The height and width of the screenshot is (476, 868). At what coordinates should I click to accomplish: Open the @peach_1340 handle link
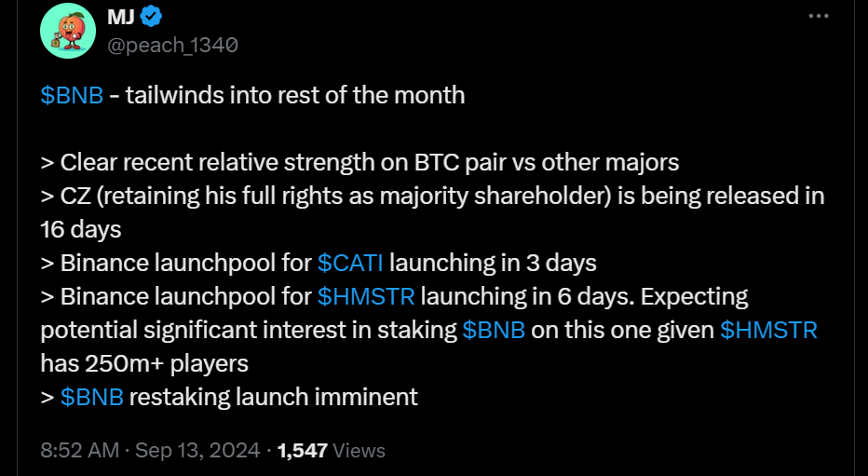(172, 45)
